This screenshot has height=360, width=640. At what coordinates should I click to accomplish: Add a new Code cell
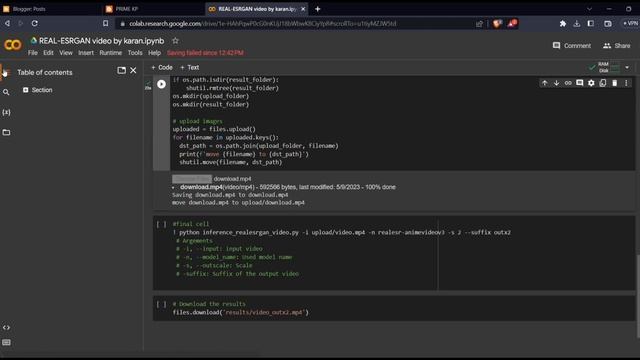click(162, 68)
